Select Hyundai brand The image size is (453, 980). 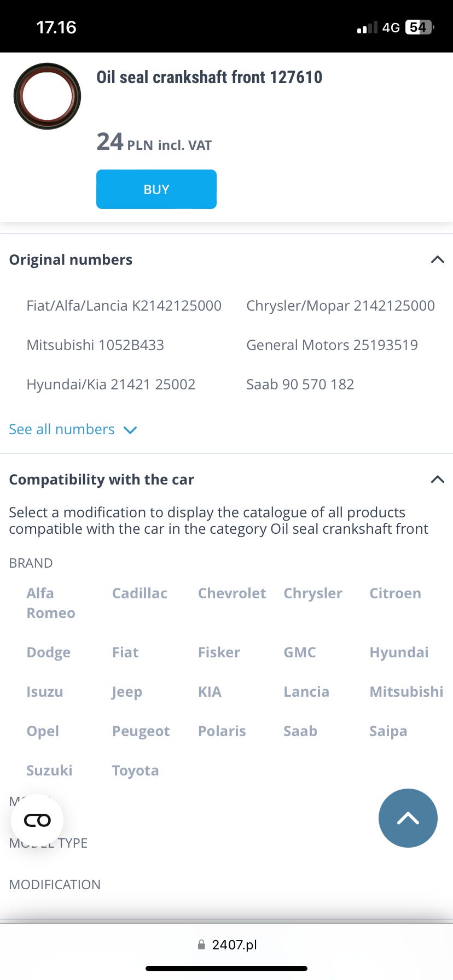pyautogui.click(x=399, y=652)
